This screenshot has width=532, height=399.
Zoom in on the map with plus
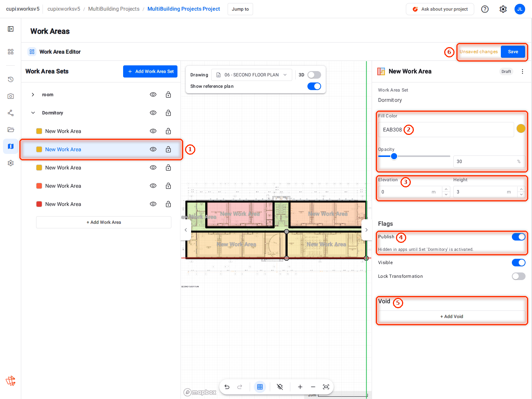(300, 387)
